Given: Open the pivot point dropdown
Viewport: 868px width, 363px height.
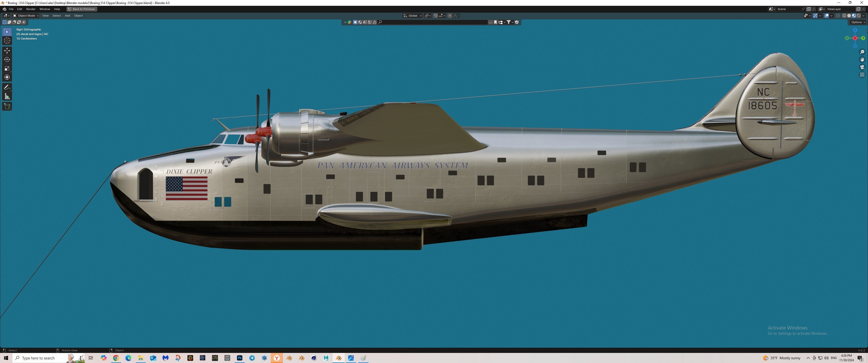Looking at the screenshot, I should [x=428, y=16].
